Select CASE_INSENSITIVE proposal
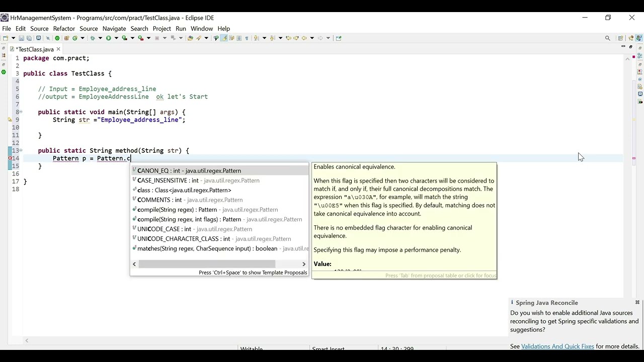 coord(219,180)
